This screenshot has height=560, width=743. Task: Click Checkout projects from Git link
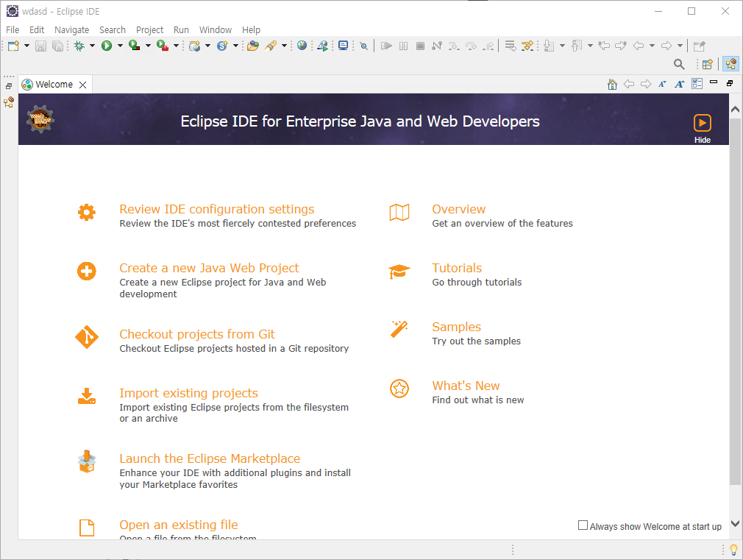[x=197, y=334]
